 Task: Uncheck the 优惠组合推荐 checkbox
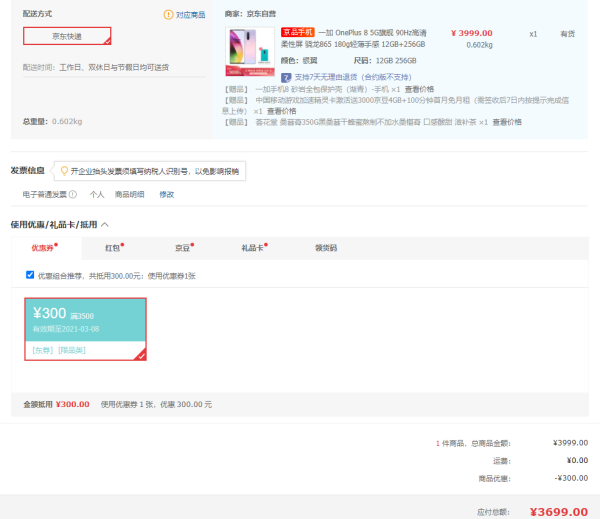point(30,275)
